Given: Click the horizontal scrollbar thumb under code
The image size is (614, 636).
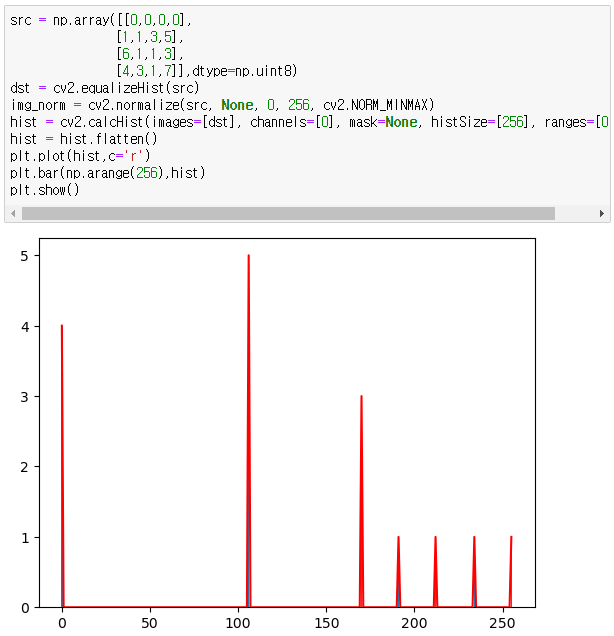Looking at the screenshot, I should click(288, 213).
